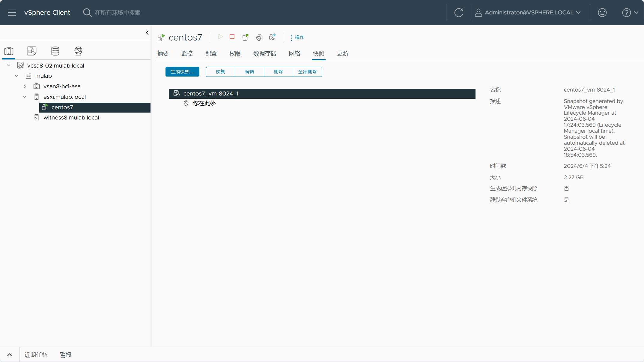Screen dimensions: 644x362
Task: Switch to Networking inventory view
Action: [x=78, y=51]
